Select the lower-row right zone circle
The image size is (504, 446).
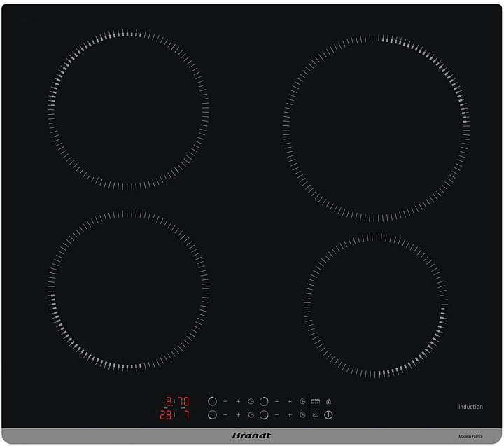pos(264,415)
